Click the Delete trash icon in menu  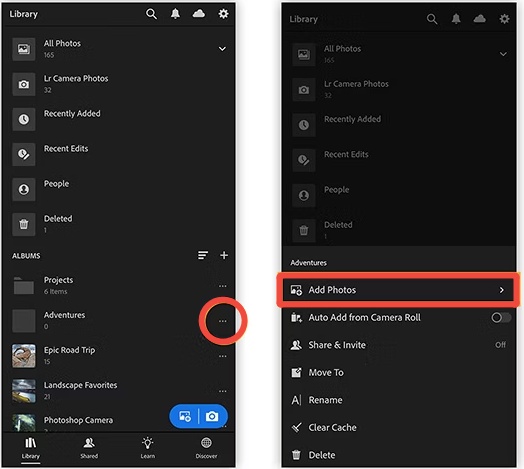pos(296,455)
